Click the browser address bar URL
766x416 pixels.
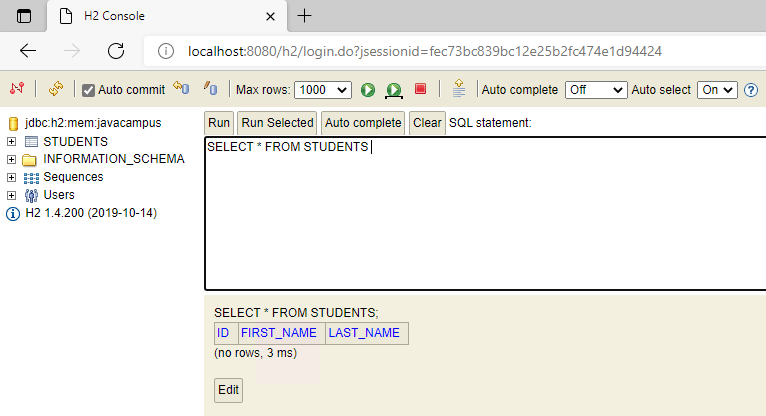pyautogui.click(x=425, y=51)
